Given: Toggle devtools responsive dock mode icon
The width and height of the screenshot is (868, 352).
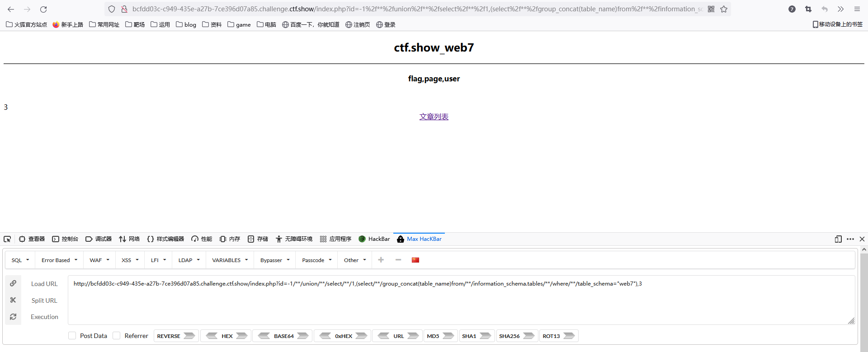Looking at the screenshot, I should pyautogui.click(x=838, y=239).
